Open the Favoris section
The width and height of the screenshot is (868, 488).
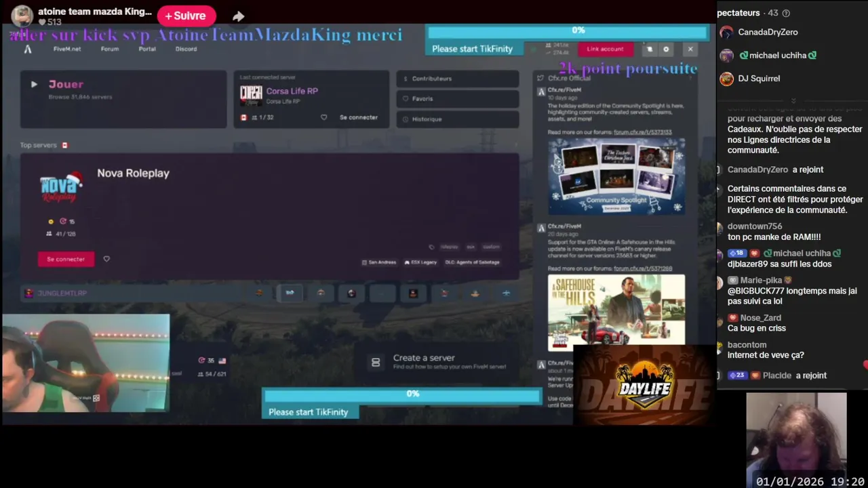(458, 99)
